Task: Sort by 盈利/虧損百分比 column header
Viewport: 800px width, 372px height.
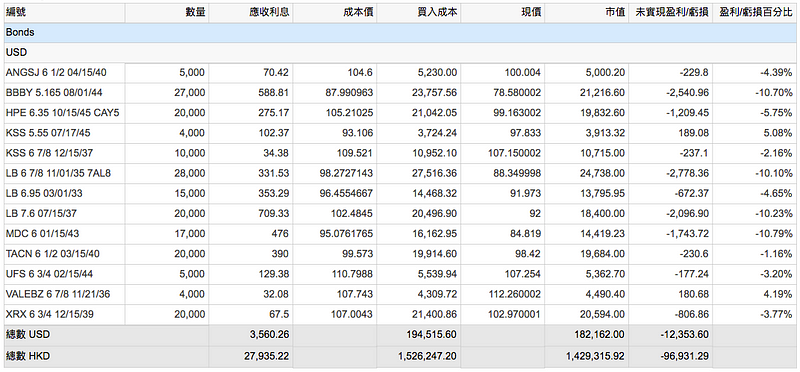Action: (x=755, y=13)
